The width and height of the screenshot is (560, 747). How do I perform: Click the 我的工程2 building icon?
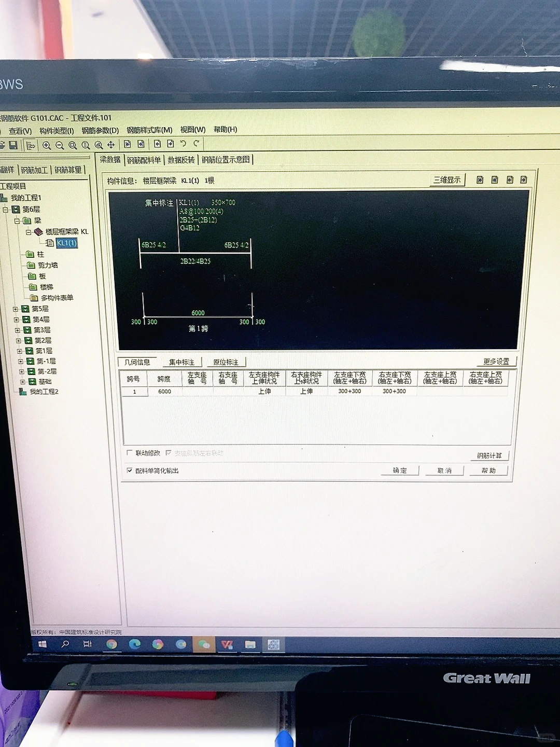(x=23, y=392)
